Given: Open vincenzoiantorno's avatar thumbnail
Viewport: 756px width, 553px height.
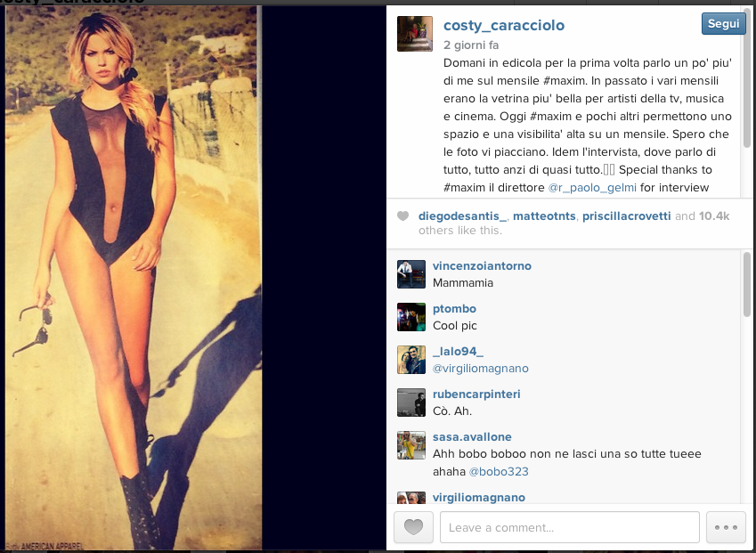Looking at the screenshot, I should click(411, 274).
